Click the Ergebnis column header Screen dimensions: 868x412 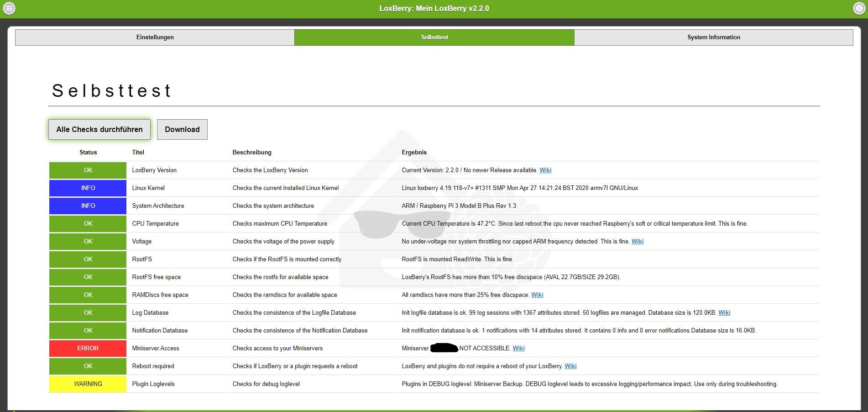pos(414,153)
